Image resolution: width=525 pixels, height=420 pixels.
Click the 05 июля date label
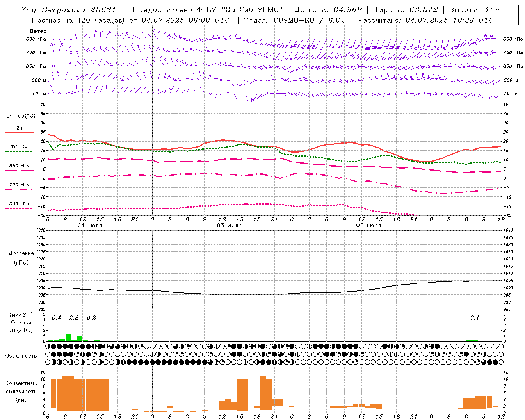[229, 226]
